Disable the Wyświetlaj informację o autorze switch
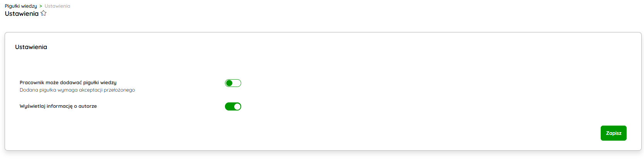 (233, 107)
